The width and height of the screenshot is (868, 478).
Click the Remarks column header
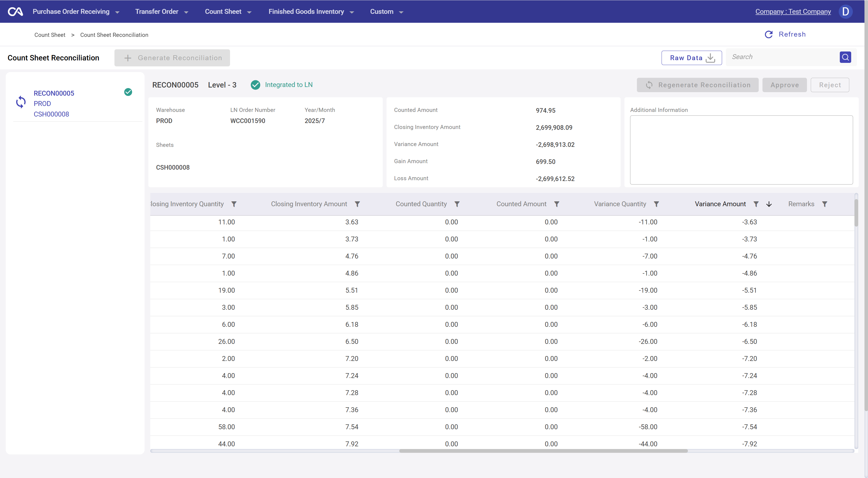tap(801, 204)
